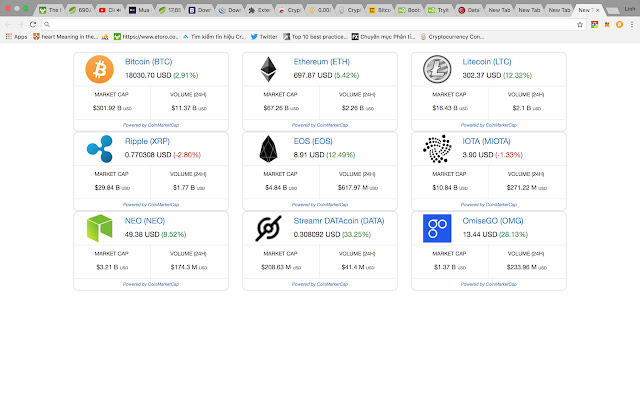Image resolution: width=640 pixels, height=400 pixels.
Task: Reload the page with the refresh icon
Action: [x=33, y=24]
